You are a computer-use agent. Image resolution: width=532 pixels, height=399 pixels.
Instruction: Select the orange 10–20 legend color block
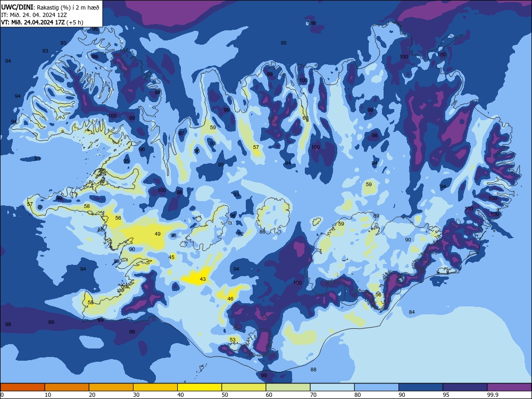[67, 387]
